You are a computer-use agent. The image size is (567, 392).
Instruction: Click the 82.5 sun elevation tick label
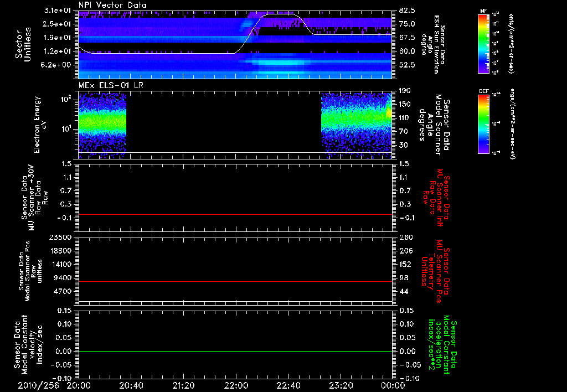coord(407,10)
